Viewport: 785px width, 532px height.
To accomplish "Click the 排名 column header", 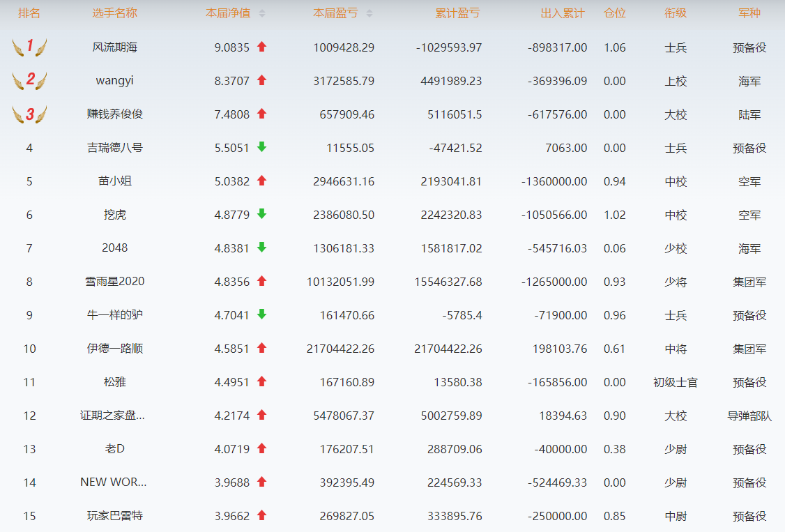I will point(29,13).
